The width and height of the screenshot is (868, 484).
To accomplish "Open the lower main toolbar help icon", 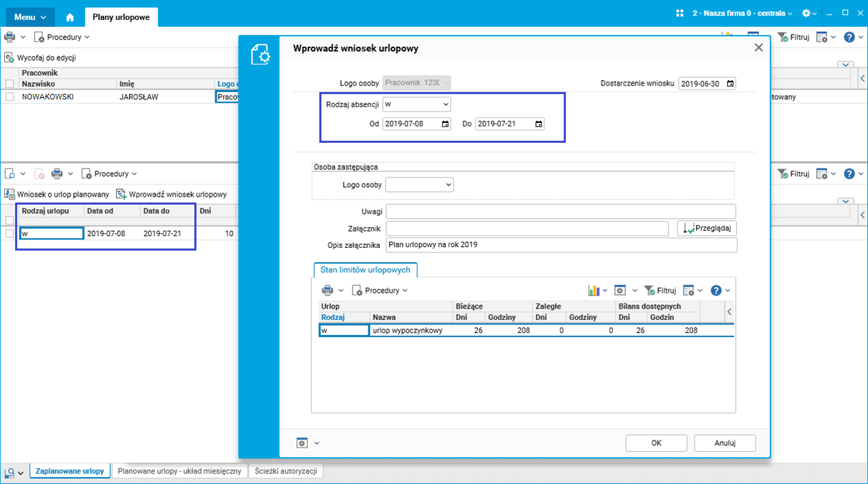I will 850,174.
